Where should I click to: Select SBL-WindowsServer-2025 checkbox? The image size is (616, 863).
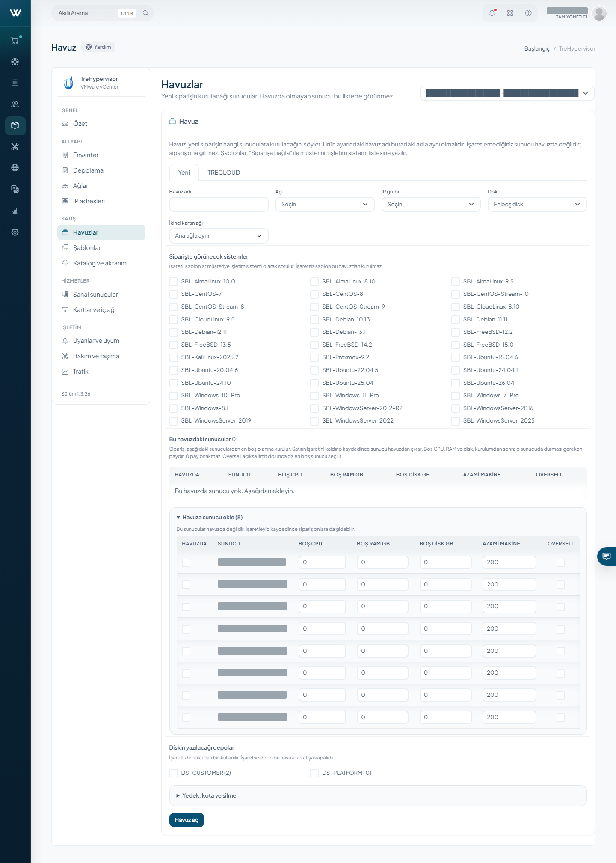tap(456, 421)
